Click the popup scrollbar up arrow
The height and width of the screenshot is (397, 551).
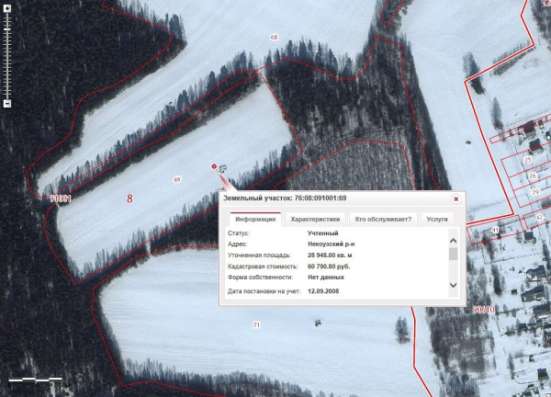pos(453,241)
